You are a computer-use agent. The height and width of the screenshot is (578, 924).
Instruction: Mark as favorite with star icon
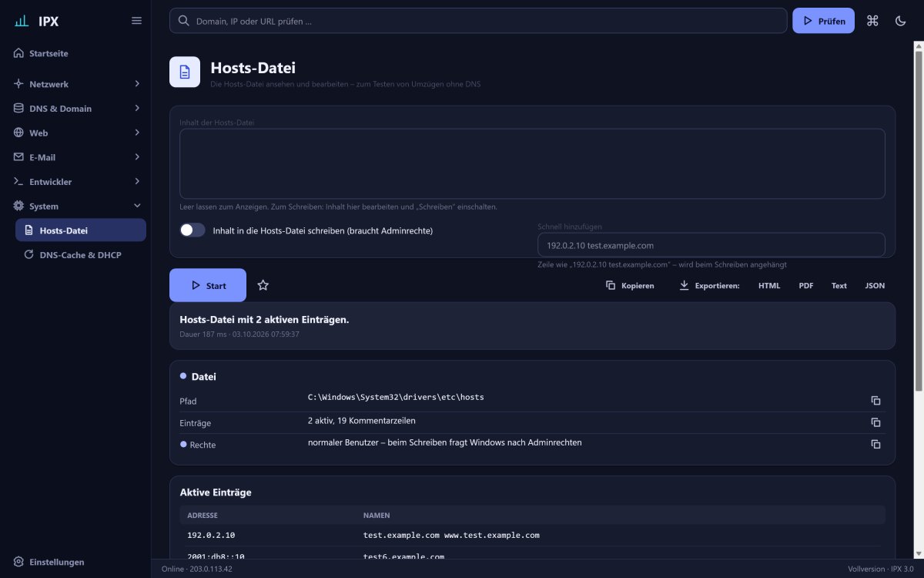tap(263, 285)
